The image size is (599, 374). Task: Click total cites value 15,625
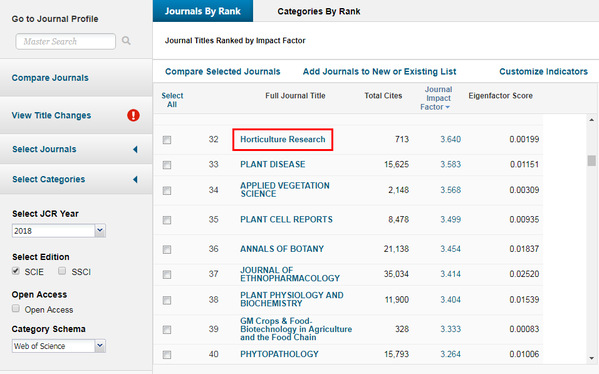[396, 165]
